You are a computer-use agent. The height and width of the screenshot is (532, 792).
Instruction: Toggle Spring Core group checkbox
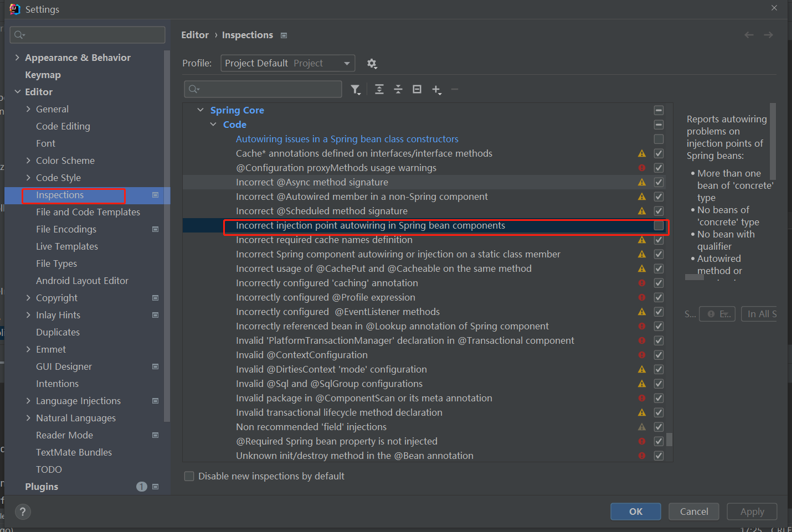pyautogui.click(x=659, y=110)
